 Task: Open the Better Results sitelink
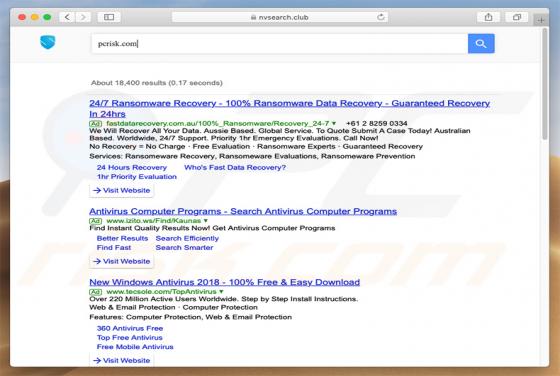tap(122, 239)
